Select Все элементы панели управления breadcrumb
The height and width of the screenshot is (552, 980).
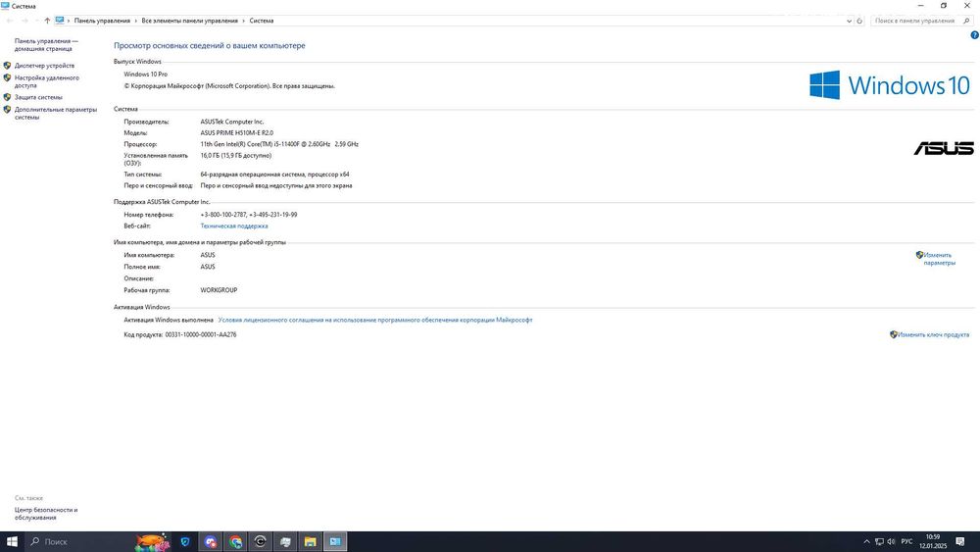coord(189,21)
